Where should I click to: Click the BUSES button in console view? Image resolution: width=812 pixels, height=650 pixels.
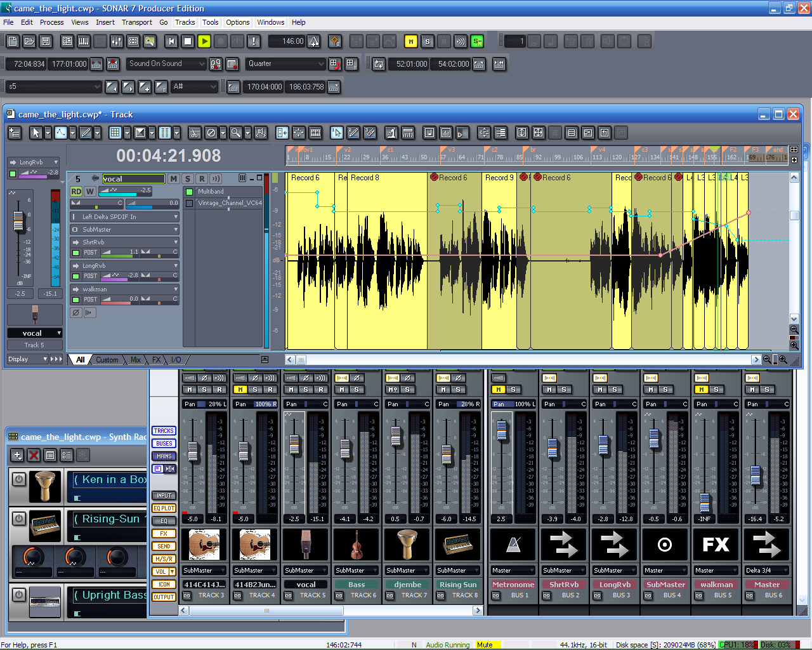point(164,444)
